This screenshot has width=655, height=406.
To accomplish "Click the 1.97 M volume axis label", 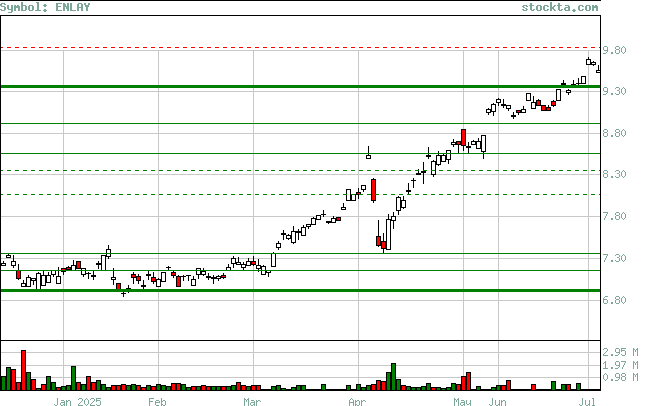I will coord(620,365).
